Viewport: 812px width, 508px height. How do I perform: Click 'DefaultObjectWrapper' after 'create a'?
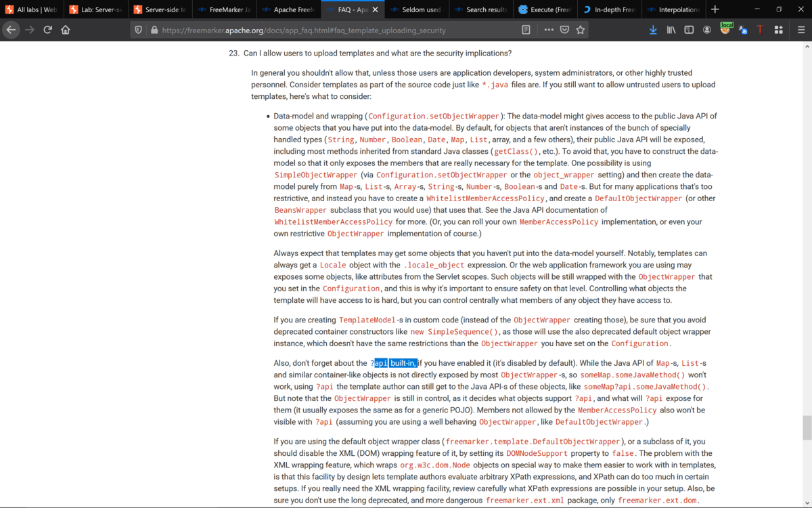pos(638,198)
